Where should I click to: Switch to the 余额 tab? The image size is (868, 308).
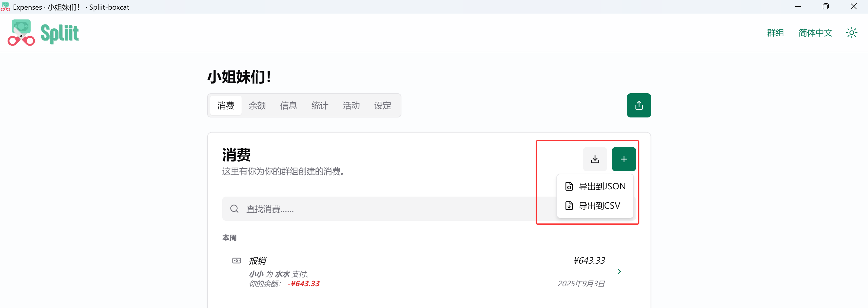[x=257, y=106]
